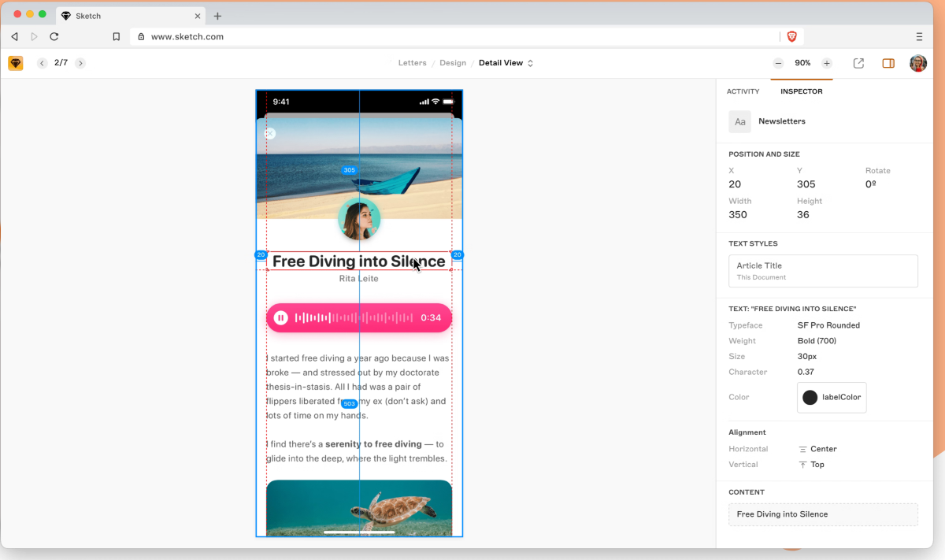
Task: Select the Rita Leite author text
Action: tap(359, 279)
